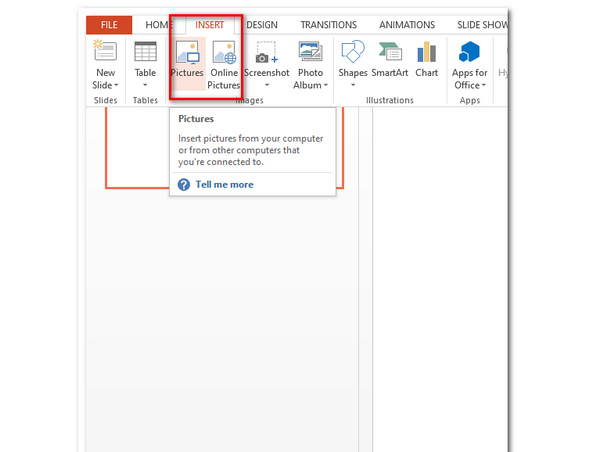
Task: Expand the Table dropdown arrow
Action: (145, 85)
